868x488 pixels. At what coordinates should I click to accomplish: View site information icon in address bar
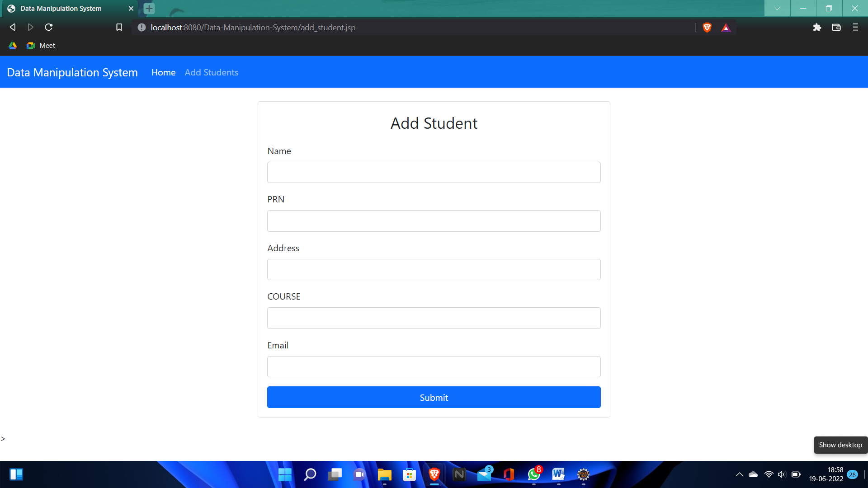coord(142,28)
